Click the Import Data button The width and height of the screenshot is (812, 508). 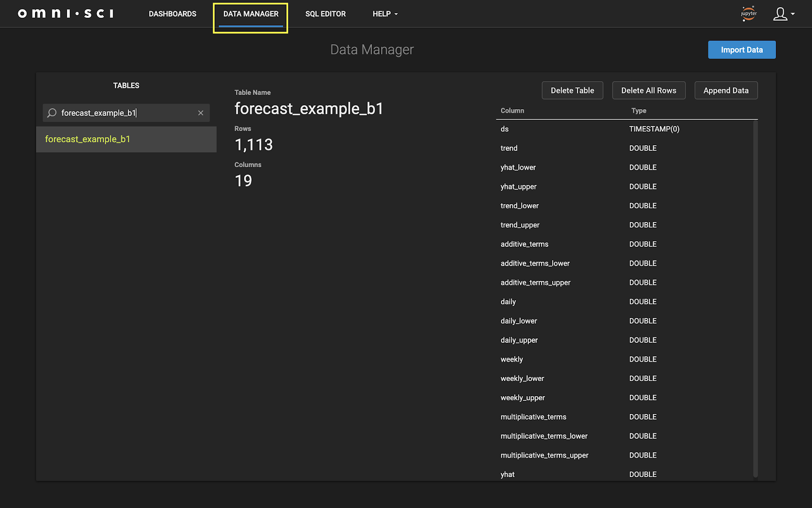[x=741, y=50]
